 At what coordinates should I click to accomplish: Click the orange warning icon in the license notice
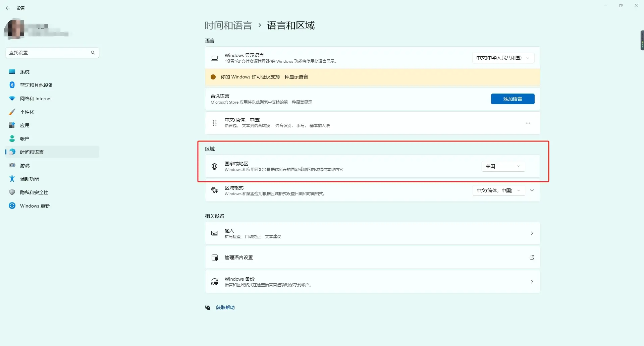[x=213, y=77]
